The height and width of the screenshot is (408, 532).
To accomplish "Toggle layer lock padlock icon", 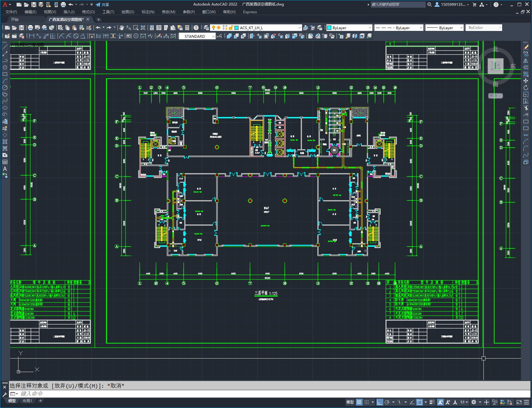I will [x=231, y=28].
